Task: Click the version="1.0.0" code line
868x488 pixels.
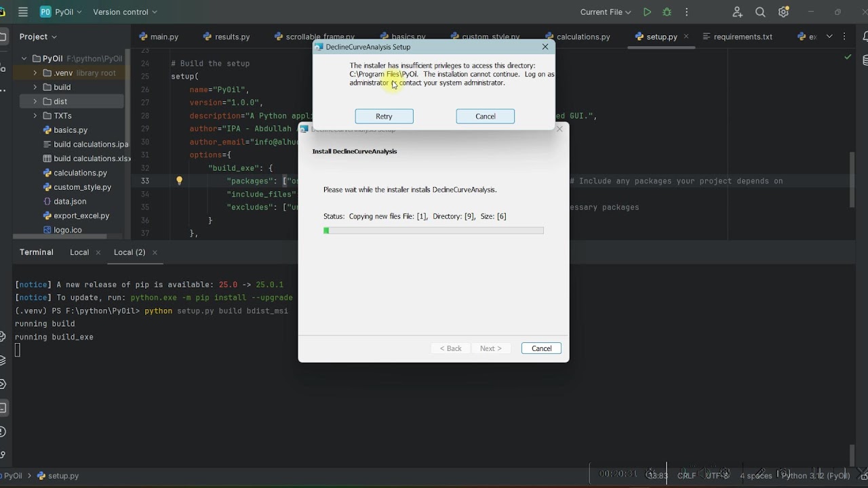Action: (226, 102)
